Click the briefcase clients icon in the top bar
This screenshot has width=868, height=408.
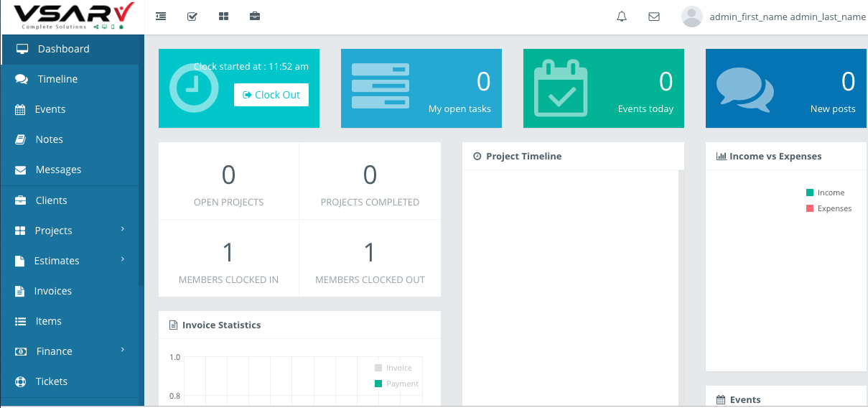(255, 17)
